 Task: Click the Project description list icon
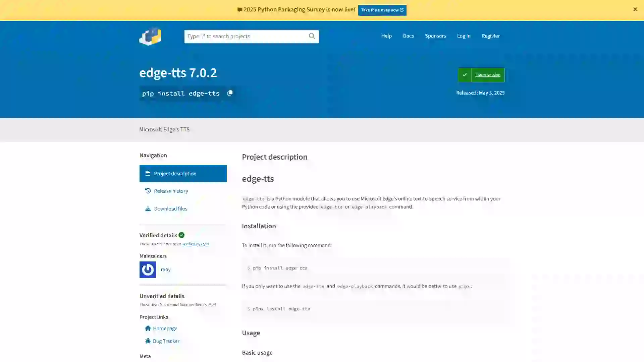click(x=148, y=173)
